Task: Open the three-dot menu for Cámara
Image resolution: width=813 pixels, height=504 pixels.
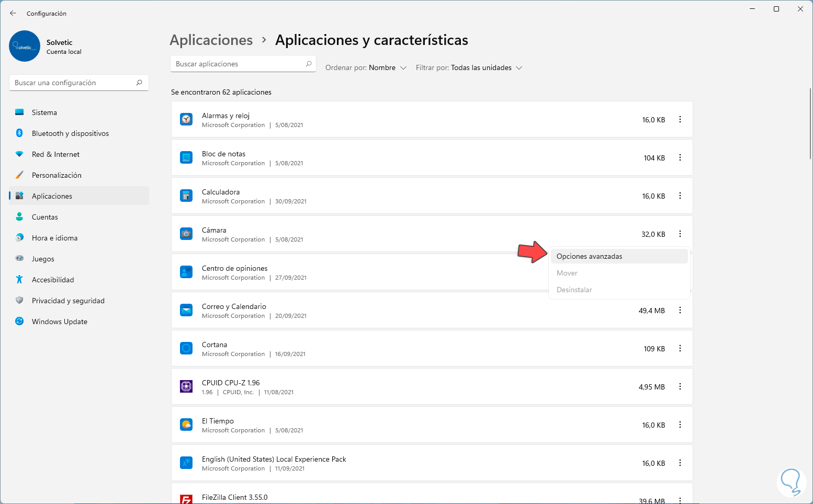Action: tap(680, 234)
